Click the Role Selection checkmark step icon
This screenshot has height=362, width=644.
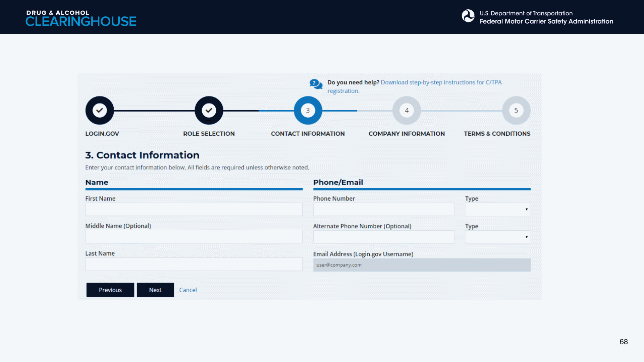(209, 110)
